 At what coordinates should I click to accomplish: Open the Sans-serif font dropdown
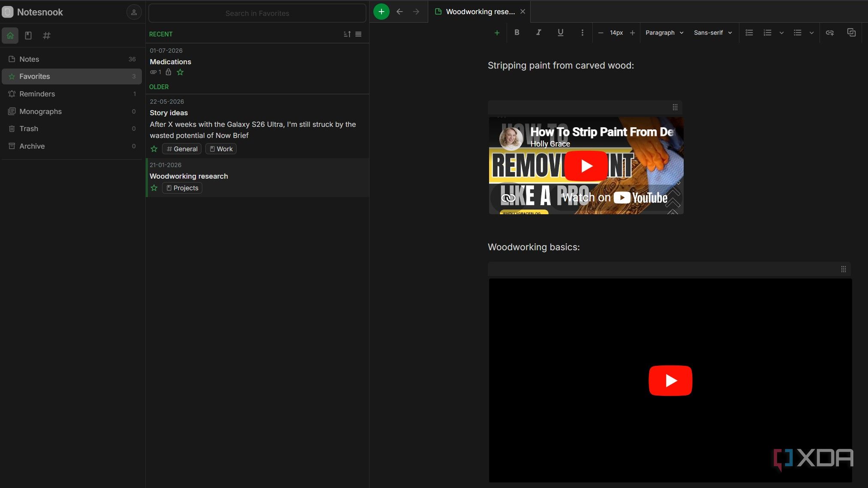click(713, 33)
